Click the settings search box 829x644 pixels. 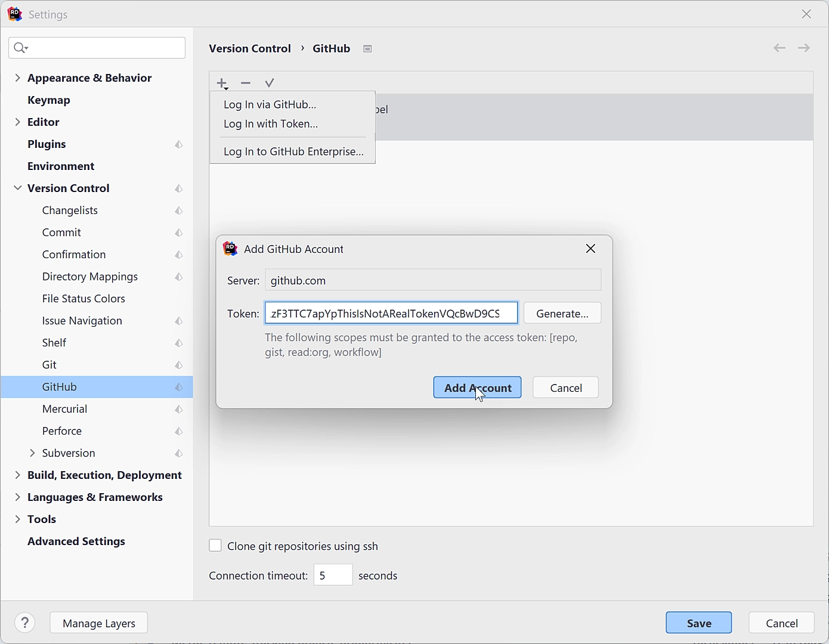(x=97, y=48)
